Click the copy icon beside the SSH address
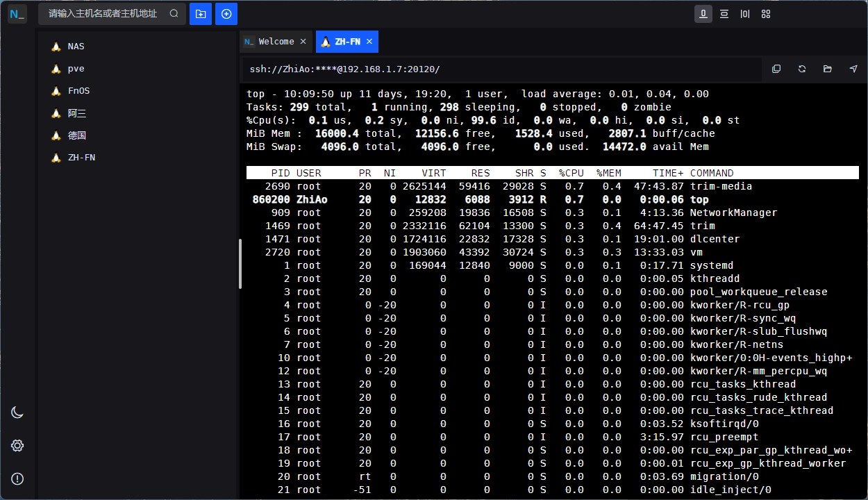 (x=776, y=69)
